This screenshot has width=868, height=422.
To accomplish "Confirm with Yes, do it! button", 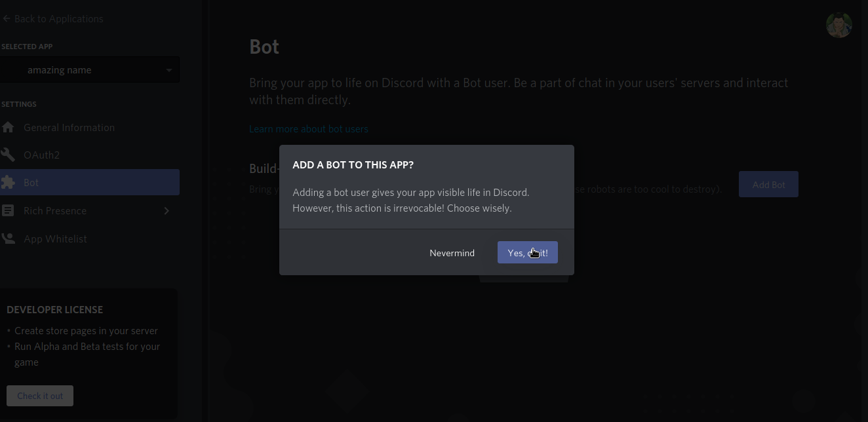I will click(528, 253).
